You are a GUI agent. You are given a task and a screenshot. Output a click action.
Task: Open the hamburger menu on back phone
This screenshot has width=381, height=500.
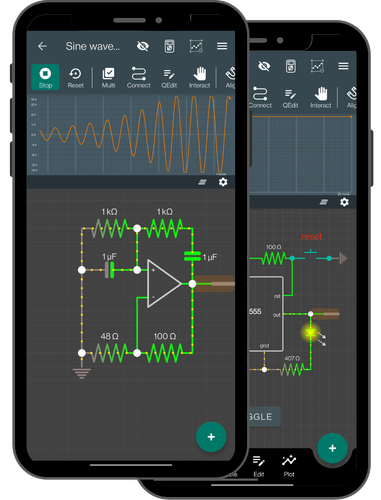(343, 66)
